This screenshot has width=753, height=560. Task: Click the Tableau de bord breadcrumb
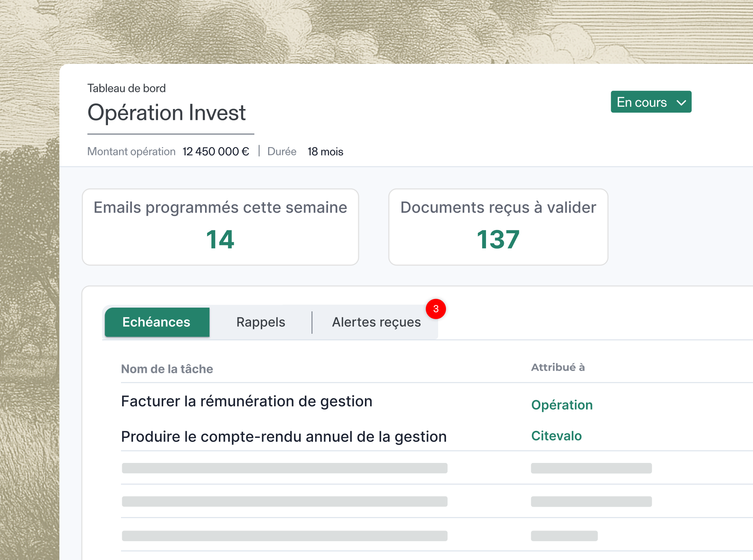coord(126,88)
